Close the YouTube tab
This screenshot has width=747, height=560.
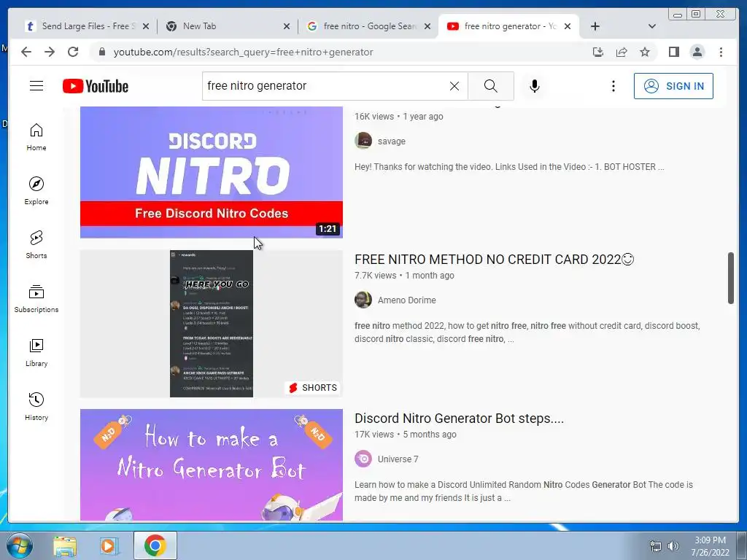pos(568,26)
